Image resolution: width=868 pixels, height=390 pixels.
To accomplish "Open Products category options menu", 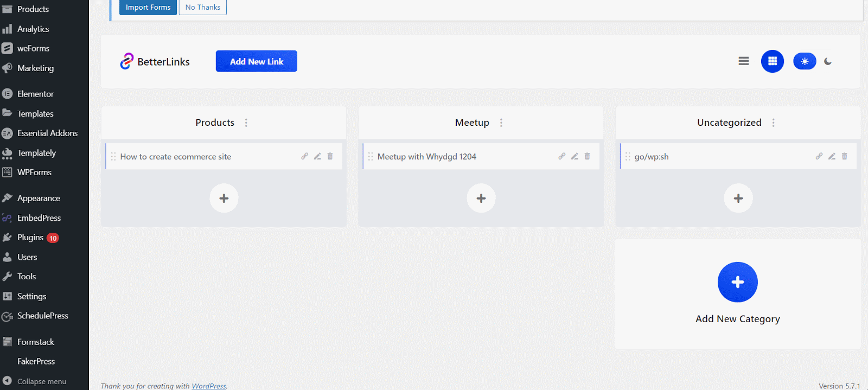I will pos(246,123).
